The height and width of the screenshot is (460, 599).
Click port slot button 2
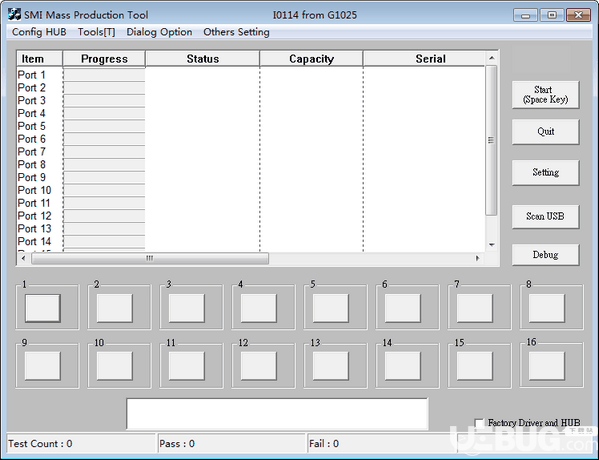tap(115, 308)
